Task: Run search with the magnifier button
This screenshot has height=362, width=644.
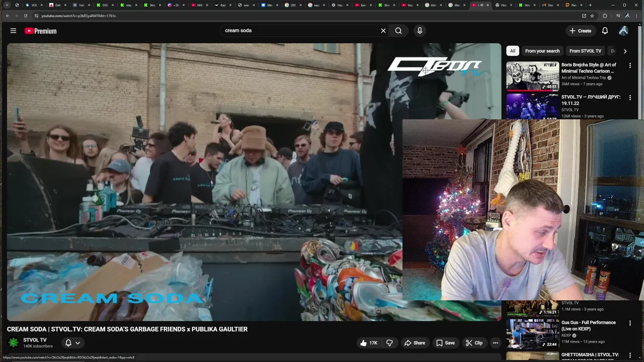Action: pos(398,31)
